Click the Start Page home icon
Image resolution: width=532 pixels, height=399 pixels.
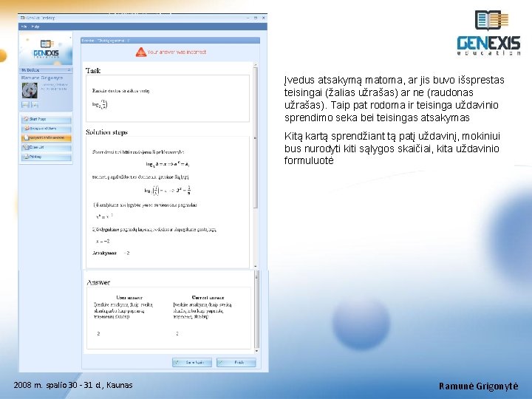coord(26,119)
